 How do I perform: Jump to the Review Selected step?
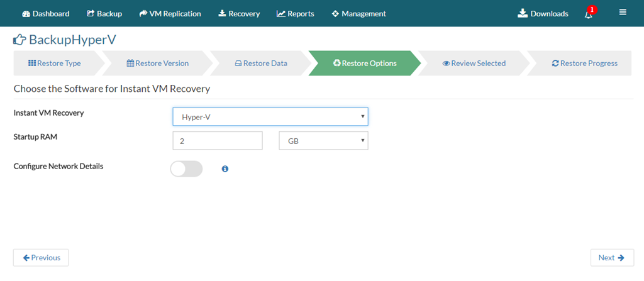point(474,63)
